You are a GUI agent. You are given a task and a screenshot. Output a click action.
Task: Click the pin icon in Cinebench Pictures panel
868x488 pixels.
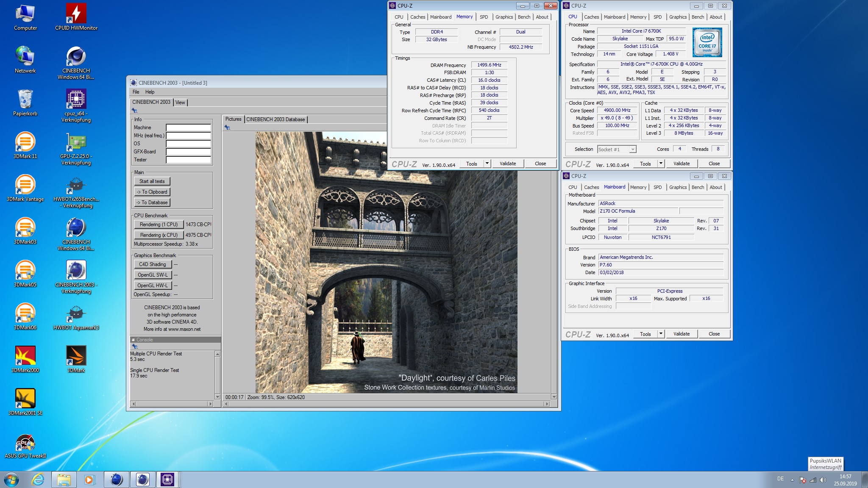pyautogui.click(x=228, y=128)
